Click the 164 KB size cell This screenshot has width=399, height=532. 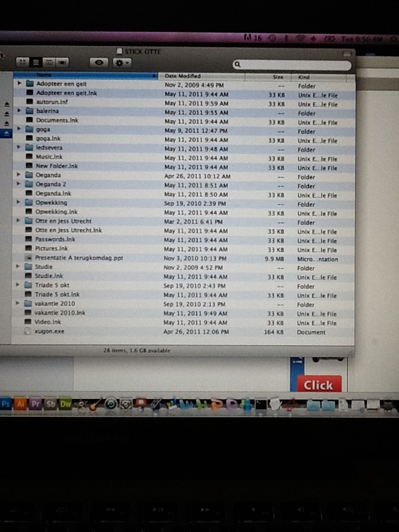point(273,332)
